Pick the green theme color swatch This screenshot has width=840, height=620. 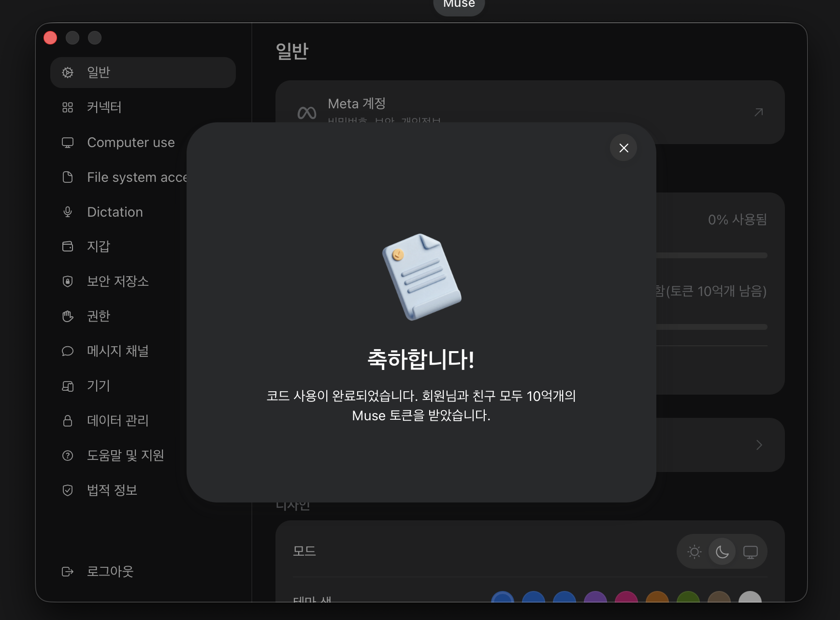pyautogui.click(x=688, y=597)
